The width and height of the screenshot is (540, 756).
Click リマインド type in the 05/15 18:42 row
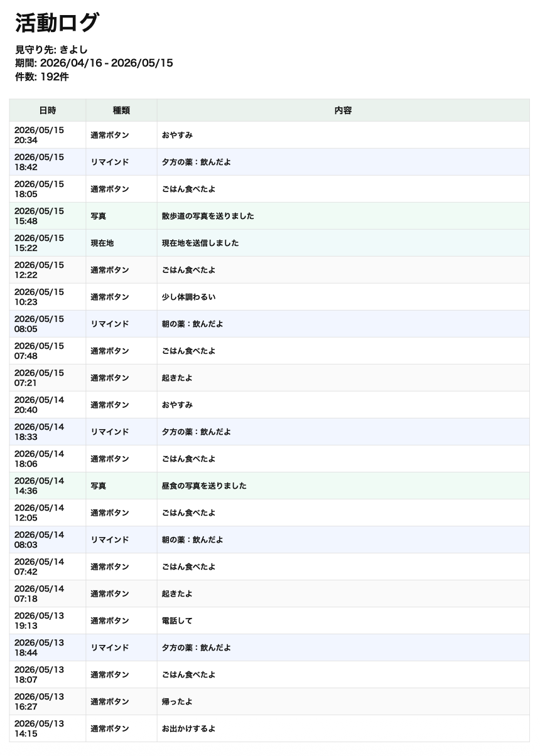point(110,162)
